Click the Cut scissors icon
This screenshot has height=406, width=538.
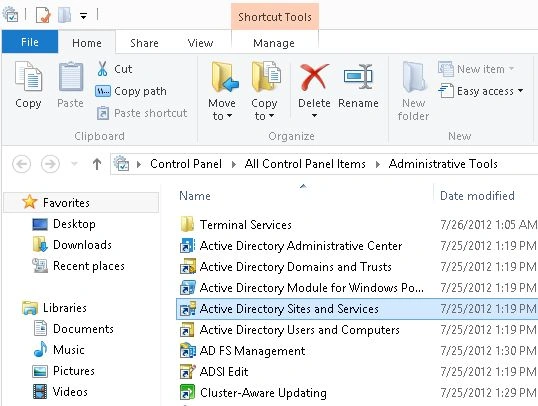click(x=102, y=69)
